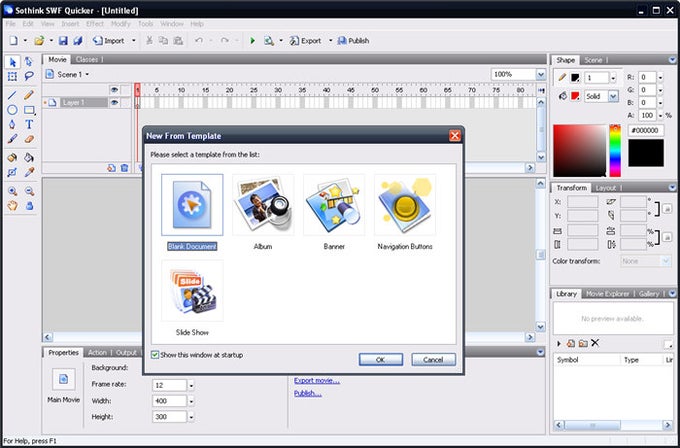680x448 pixels.
Task: Click the Open folder toolbar icon
Action: coord(39,41)
